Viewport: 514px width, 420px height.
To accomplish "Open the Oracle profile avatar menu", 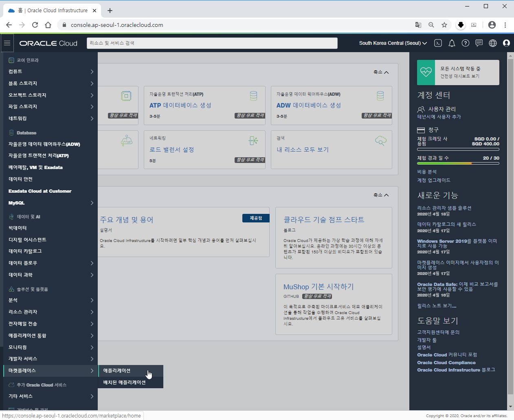I will tap(507, 43).
